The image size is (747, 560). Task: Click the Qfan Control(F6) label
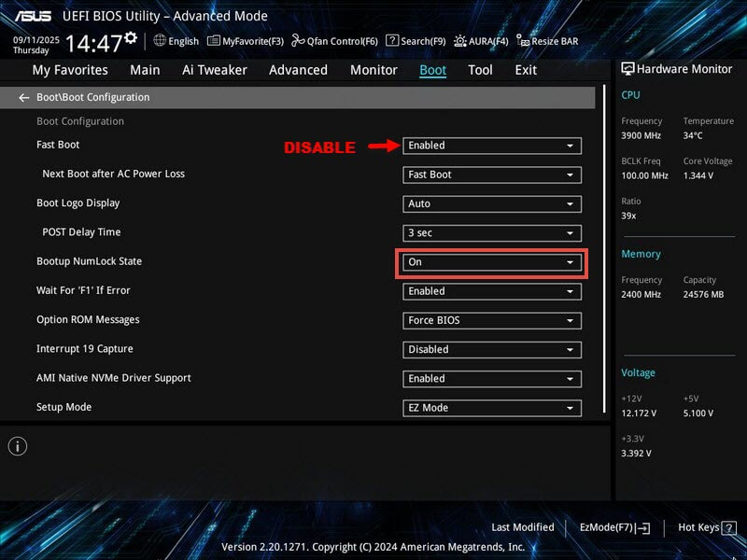pos(342,41)
